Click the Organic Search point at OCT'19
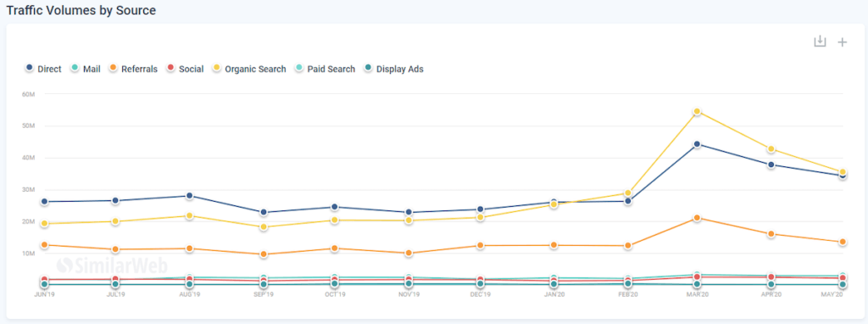The height and width of the screenshot is (324, 868). point(334,220)
